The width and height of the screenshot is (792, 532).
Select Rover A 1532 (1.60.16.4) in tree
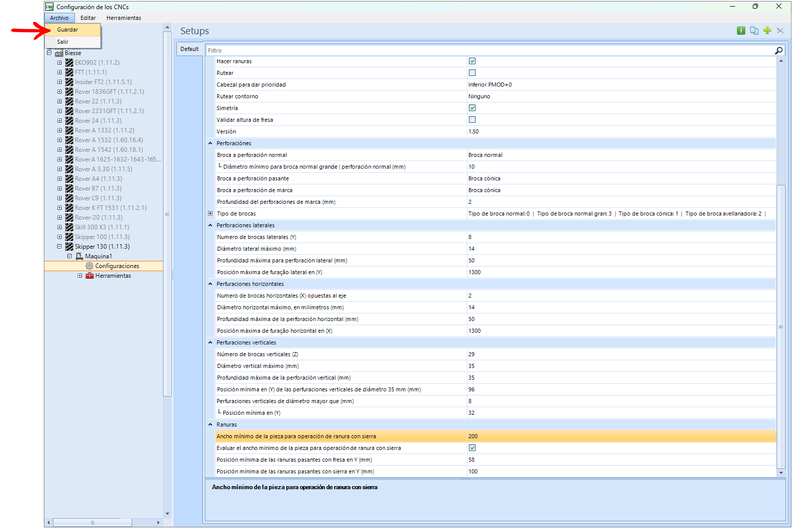pyautogui.click(x=109, y=140)
